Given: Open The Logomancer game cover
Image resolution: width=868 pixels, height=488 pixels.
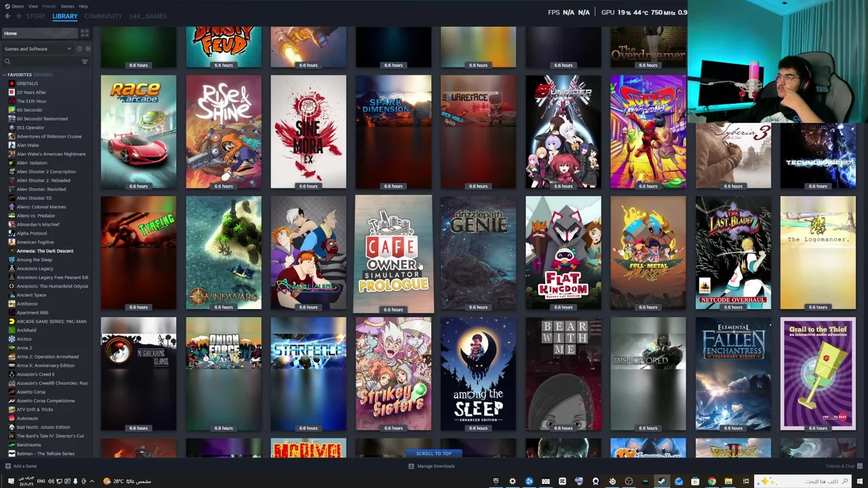Looking at the screenshot, I should [818, 253].
